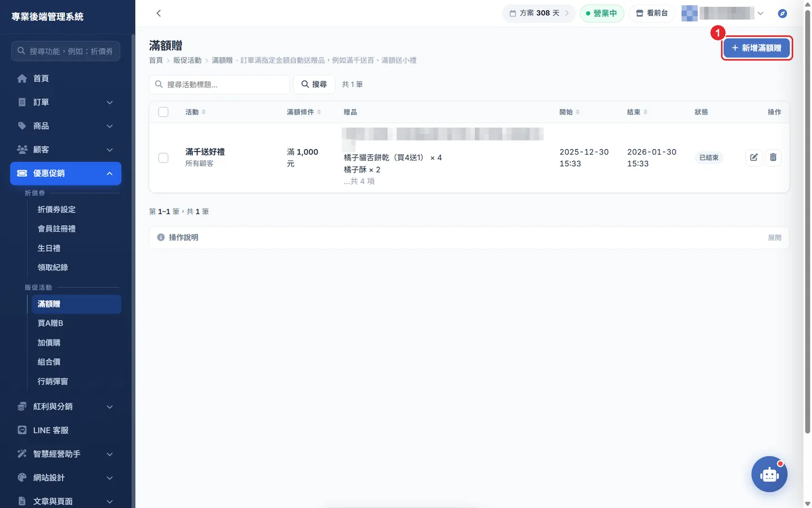Focus the sidebar 搜尋功能 search box
The width and height of the screenshot is (812, 508).
tap(65, 51)
